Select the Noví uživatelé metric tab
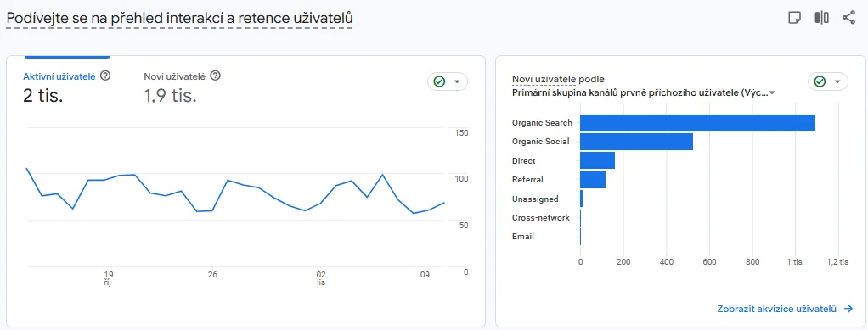The height and width of the screenshot is (330, 868). (182, 87)
